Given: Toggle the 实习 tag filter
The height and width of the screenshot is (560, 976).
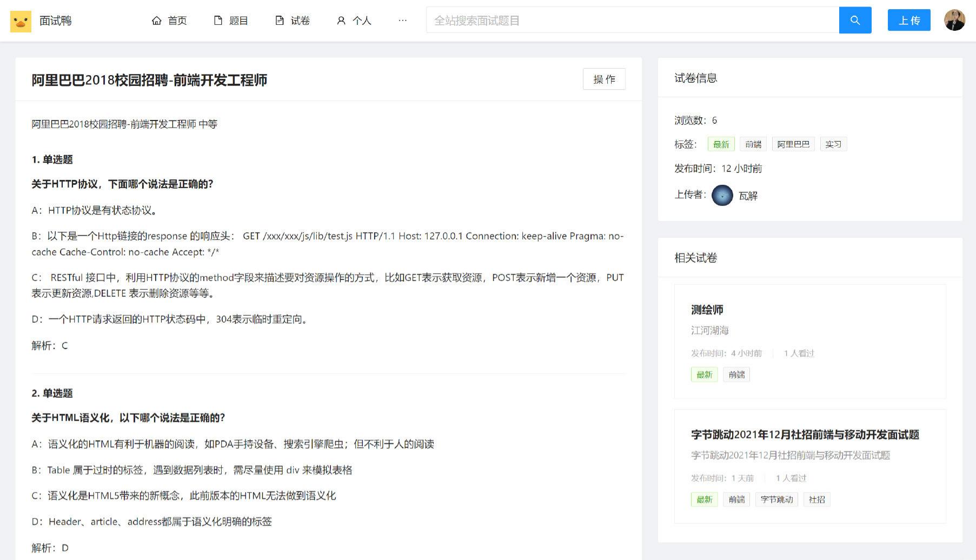Looking at the screenshot, I should point(833,143).
